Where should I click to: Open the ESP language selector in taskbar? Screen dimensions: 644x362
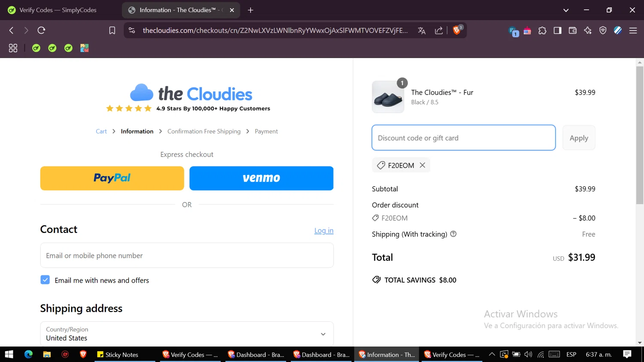point(571,354)
